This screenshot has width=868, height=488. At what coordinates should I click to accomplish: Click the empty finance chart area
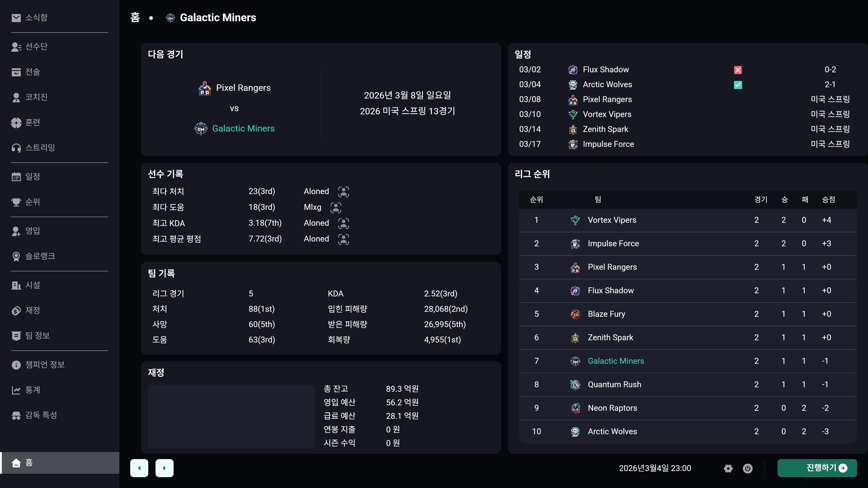pos(231,416)
